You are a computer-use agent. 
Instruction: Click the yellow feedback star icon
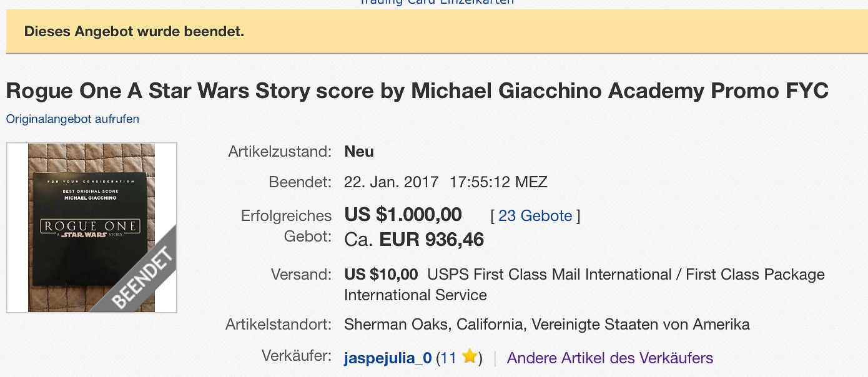pyautogui.click(x=470, y=357)
